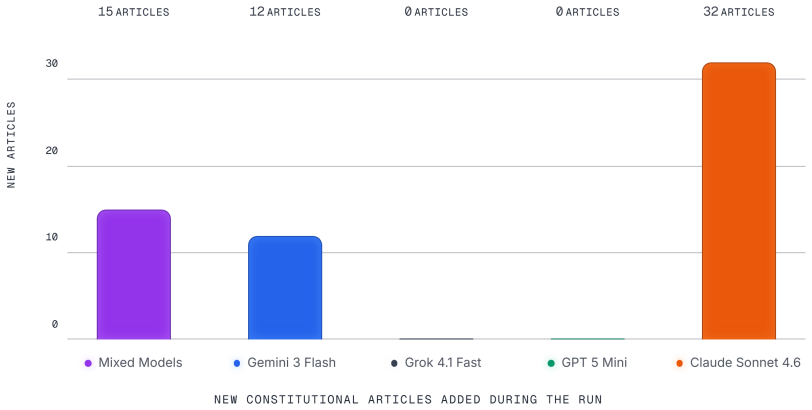Toggle the Claude Sonnet 4.6 legend label
This screenshot has height=410, width=812.
(x=745, y=363)
